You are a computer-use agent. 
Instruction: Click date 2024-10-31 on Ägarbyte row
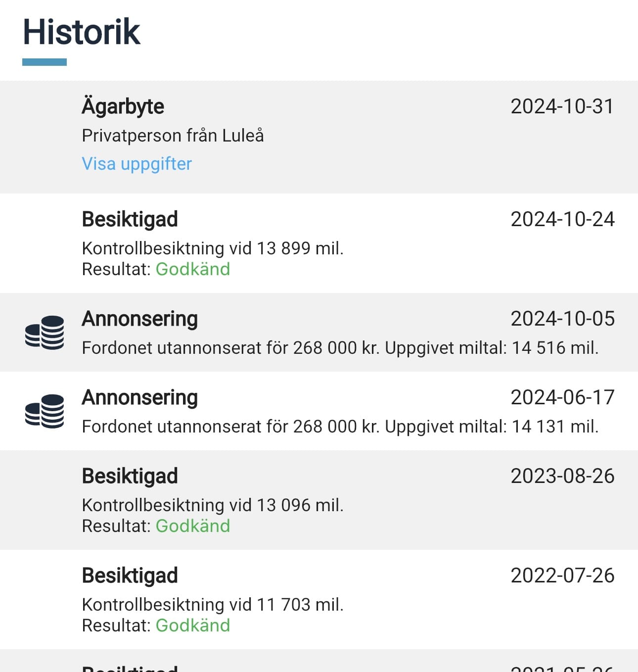click(562, 106)
